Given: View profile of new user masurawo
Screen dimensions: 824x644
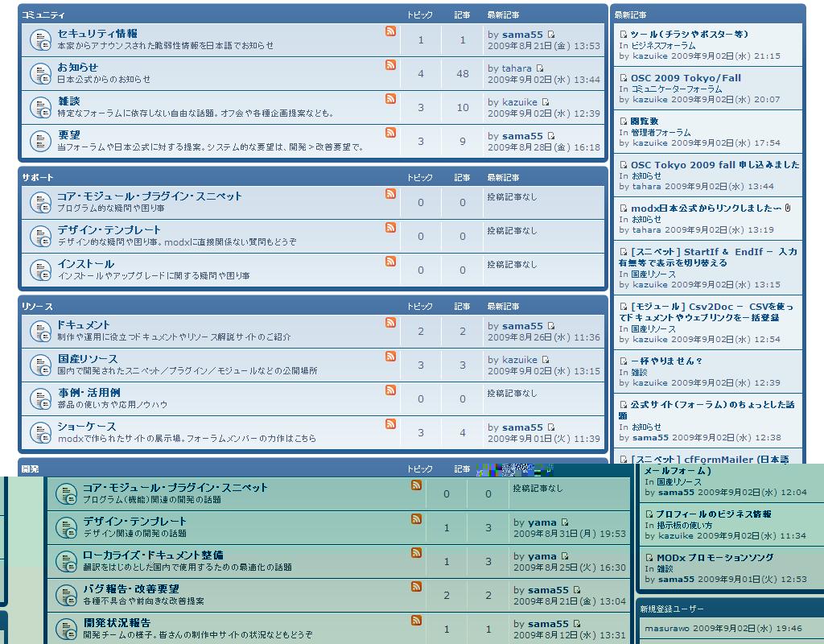Looking at the screenshot, I should pyautogui.click(x=667, y=628).
